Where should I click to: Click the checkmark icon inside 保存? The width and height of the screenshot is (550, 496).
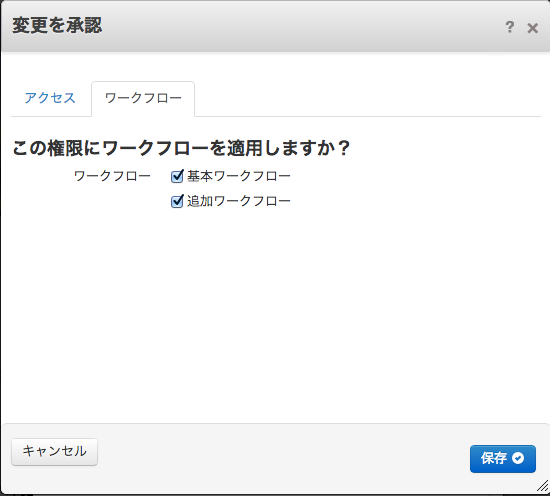coord(518,458)
